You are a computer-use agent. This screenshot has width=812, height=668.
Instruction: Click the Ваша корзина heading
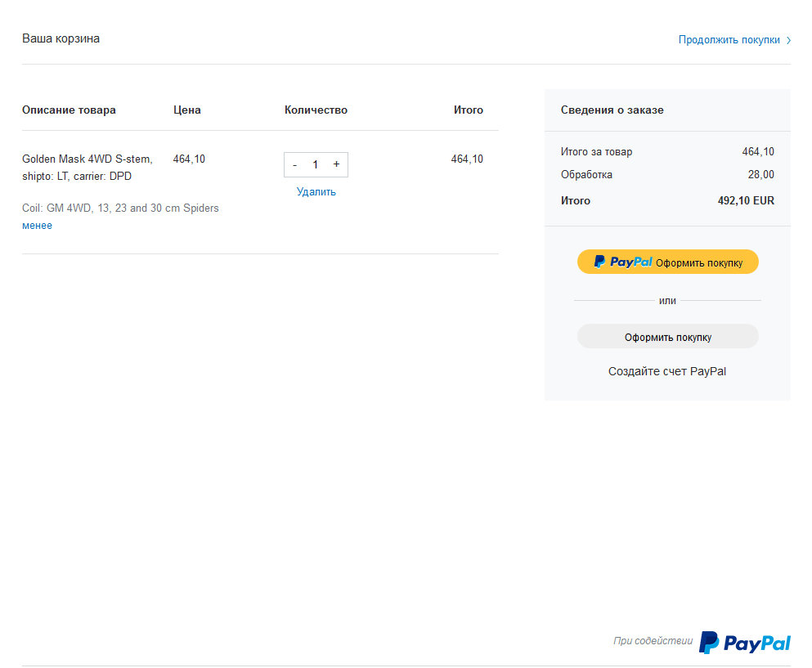61,38
